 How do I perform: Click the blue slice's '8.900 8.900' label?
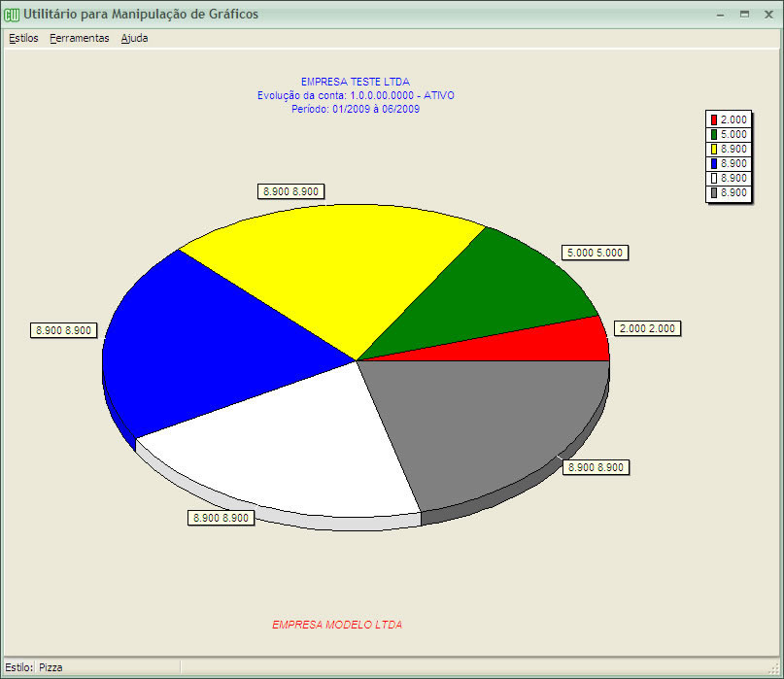coord(63,330)
